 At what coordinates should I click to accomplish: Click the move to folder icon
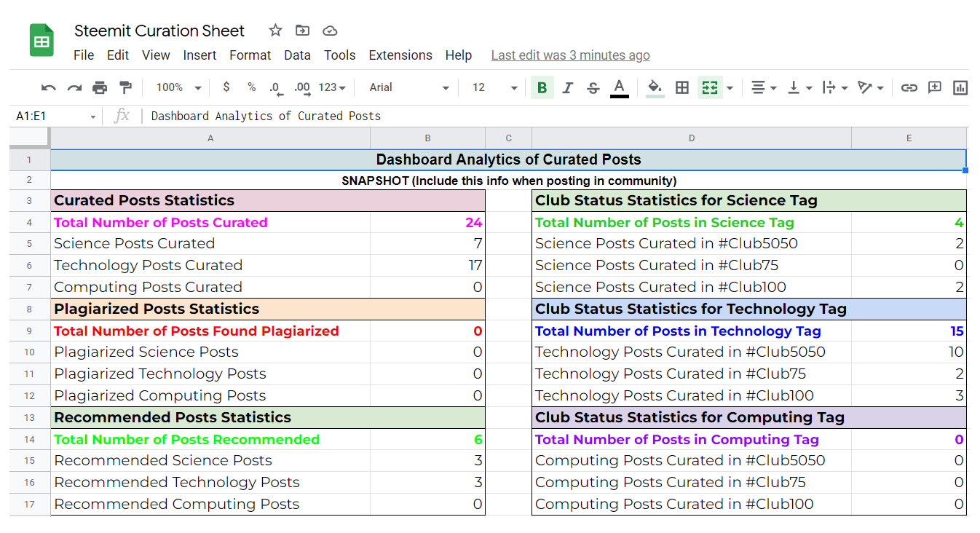(302, 31)
